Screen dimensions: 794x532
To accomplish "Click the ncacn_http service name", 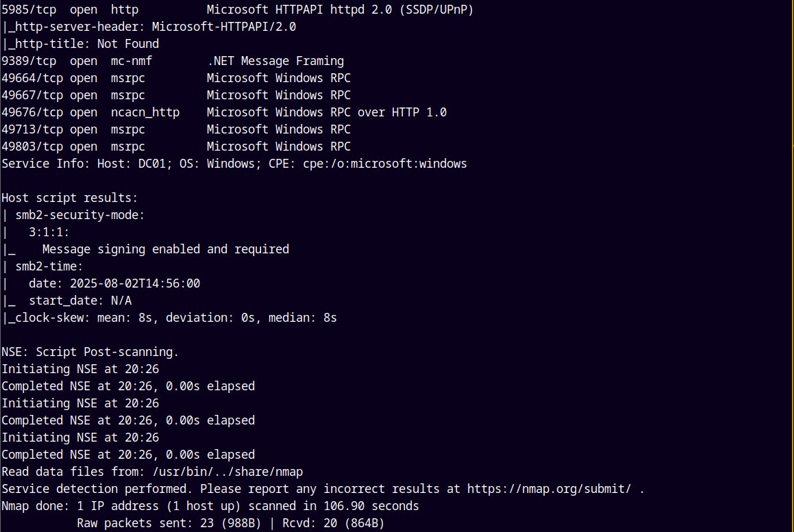I will point(145,112).
